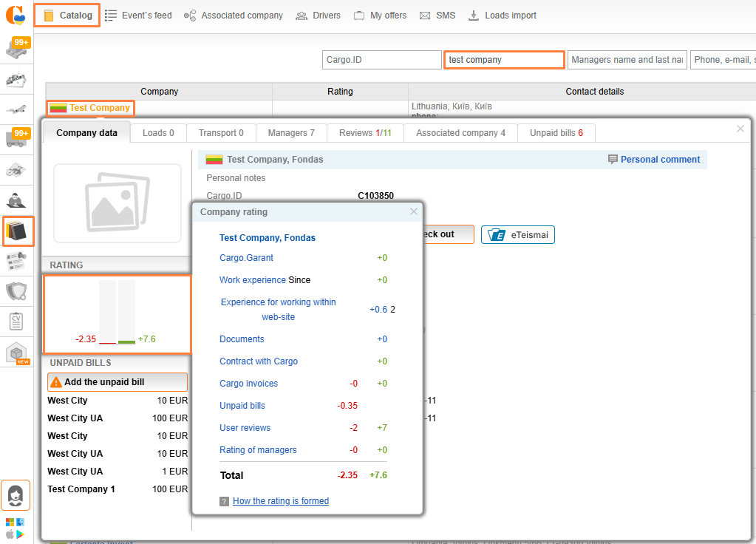
Task: Click the eTeismai button
Action: pyautogui.click(x=518, y=234)
